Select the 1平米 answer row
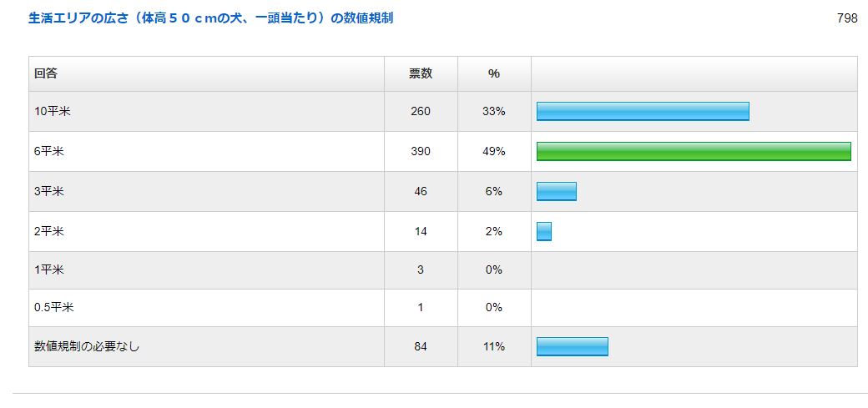868x408 pixels. click(48, 269)
